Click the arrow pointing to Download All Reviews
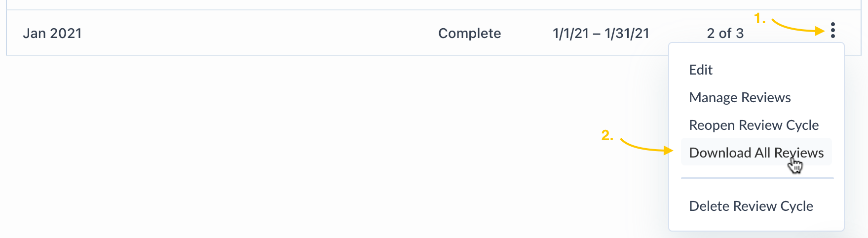Screen dimensions: 868x238 pos(646,147)
